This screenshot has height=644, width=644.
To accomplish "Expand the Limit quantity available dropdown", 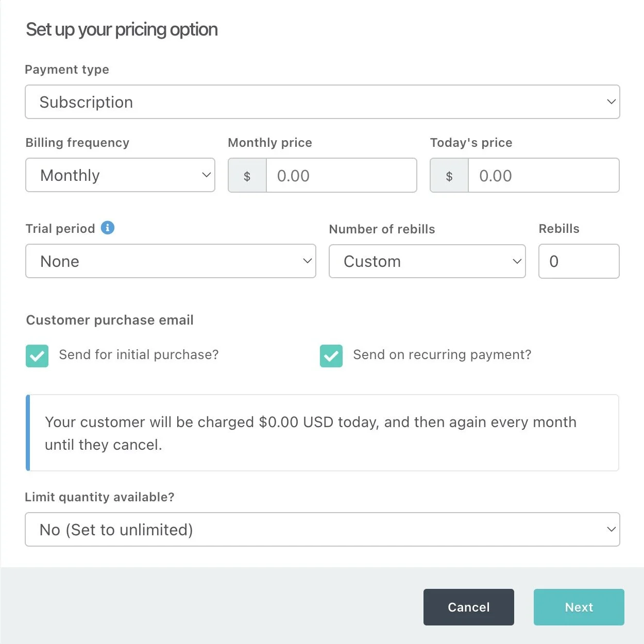I will [x=322, y=530].
